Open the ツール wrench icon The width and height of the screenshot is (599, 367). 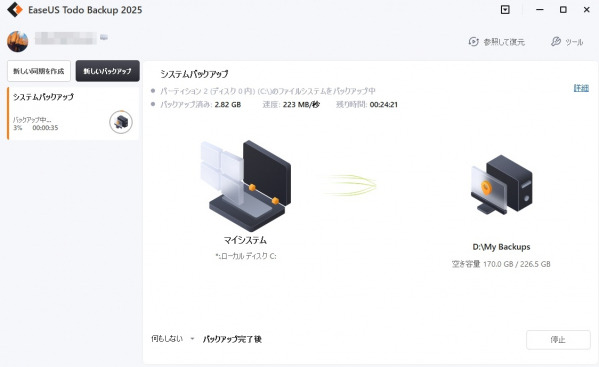pyautogui.click(x=555, y=42)
